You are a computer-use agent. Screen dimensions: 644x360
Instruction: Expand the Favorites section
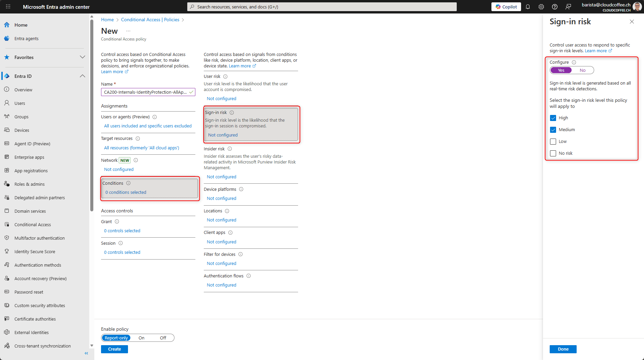[x=83, y=57]
